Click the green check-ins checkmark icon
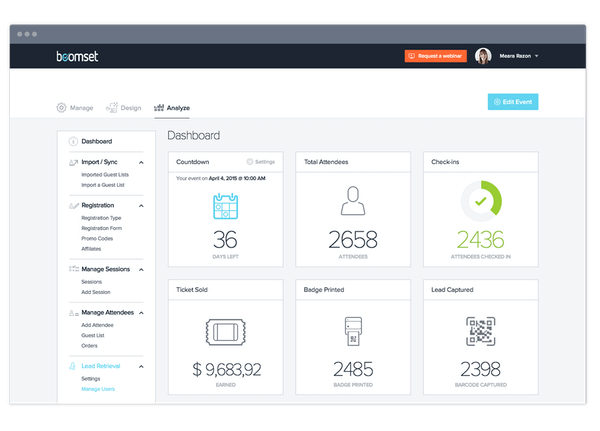 (x=481, y=201)
